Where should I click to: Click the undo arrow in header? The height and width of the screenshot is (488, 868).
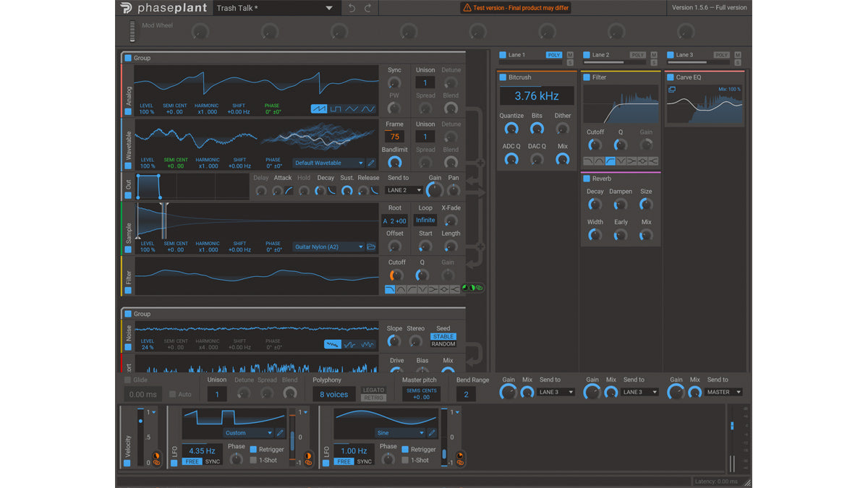click(x=352, y=8)
